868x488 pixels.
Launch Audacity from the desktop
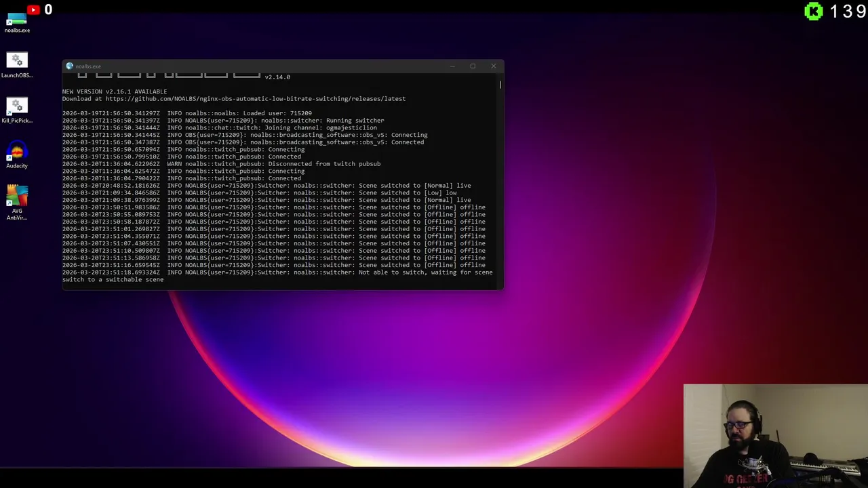tap(17, 156)
